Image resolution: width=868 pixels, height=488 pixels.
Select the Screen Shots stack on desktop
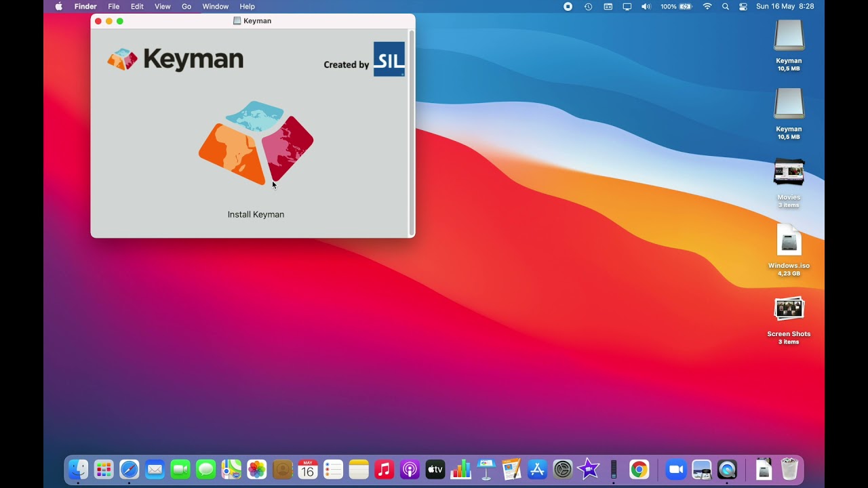(x=789, y=309)
